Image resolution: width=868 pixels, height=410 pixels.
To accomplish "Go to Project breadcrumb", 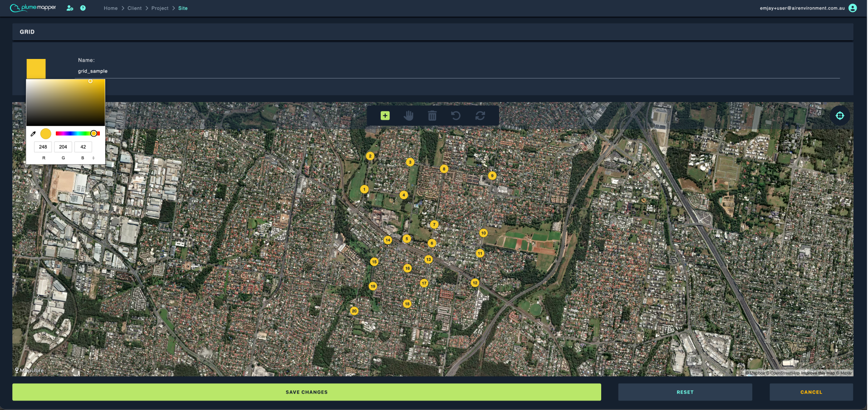I will (x=160, y=8).
